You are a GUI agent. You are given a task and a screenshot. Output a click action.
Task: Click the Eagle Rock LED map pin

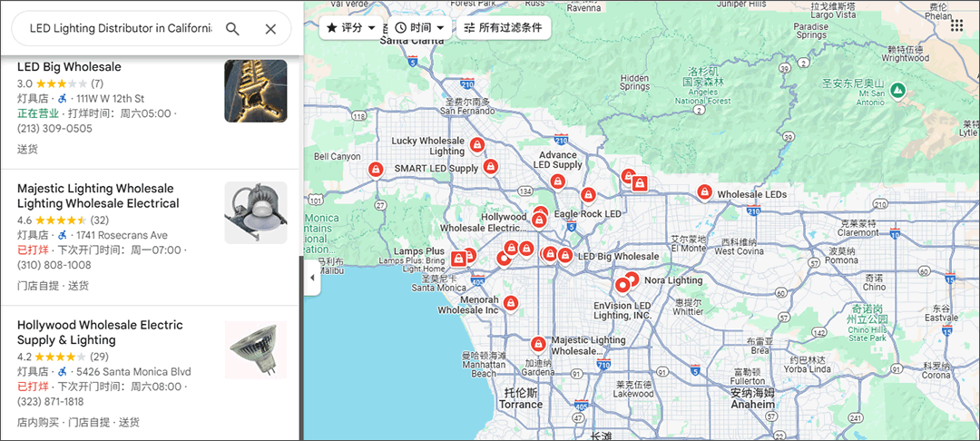[587, 195]
